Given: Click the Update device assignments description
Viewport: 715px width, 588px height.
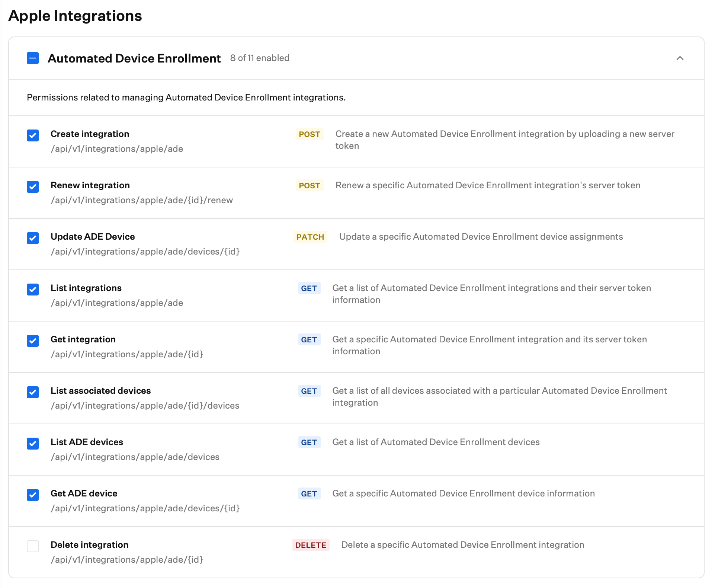Looking at the screenshot, I should pyautogui.click(x=481, y=237).
